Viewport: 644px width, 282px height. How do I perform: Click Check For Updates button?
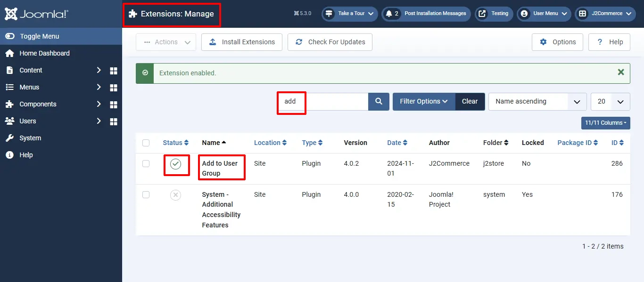coord(330,42)
